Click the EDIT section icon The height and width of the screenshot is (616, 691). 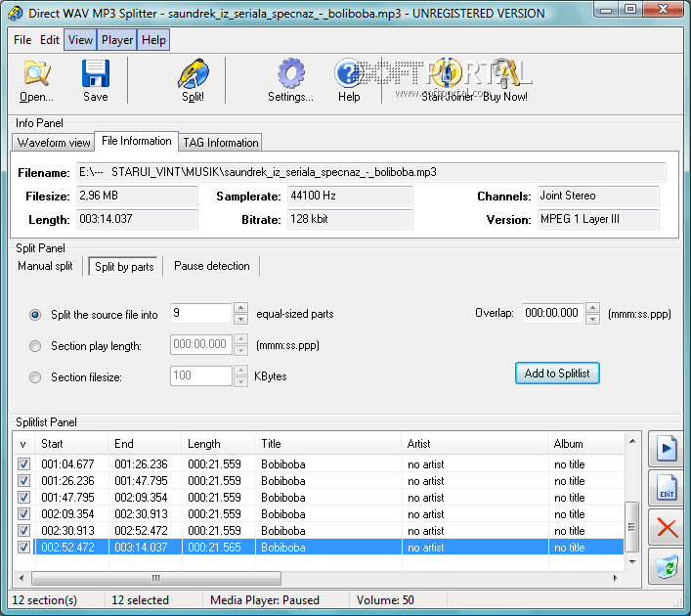666,488
